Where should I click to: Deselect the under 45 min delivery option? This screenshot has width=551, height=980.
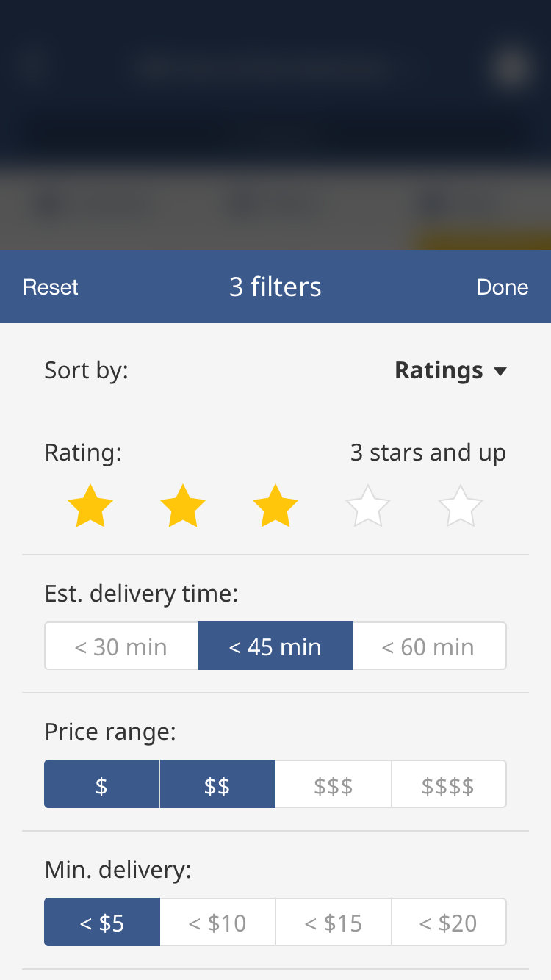pos(275,646)
